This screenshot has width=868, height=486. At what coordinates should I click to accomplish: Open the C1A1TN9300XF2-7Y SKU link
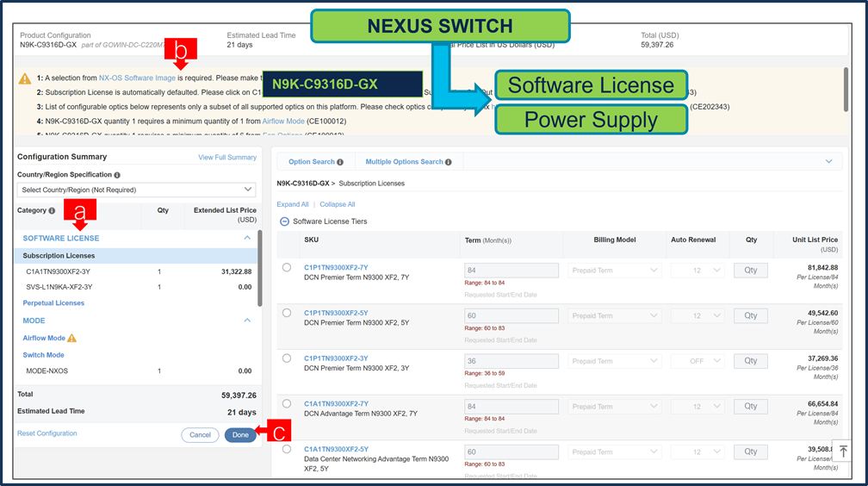click(336, 404)
